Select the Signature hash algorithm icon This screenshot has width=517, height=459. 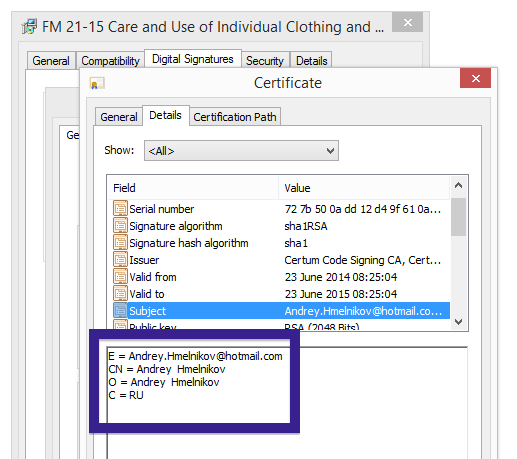(x=120, y=243)
